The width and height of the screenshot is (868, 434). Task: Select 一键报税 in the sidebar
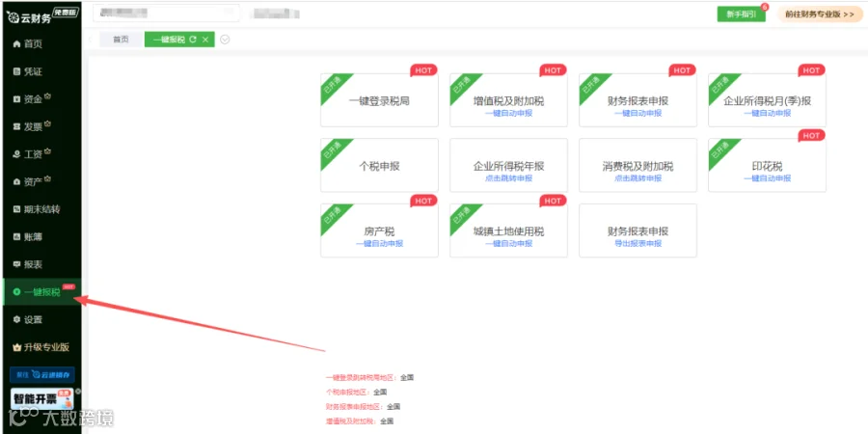(x=41, y=291)
